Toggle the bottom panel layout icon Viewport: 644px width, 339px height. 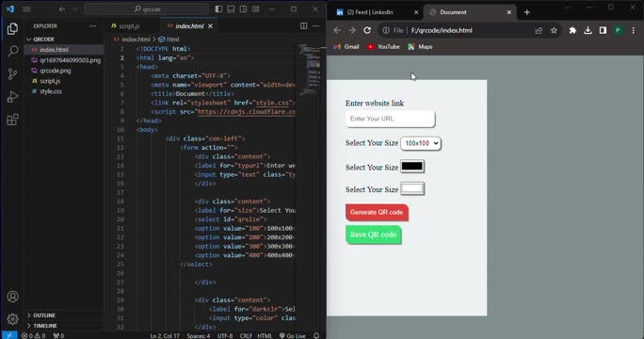click(x=232, y=9)
